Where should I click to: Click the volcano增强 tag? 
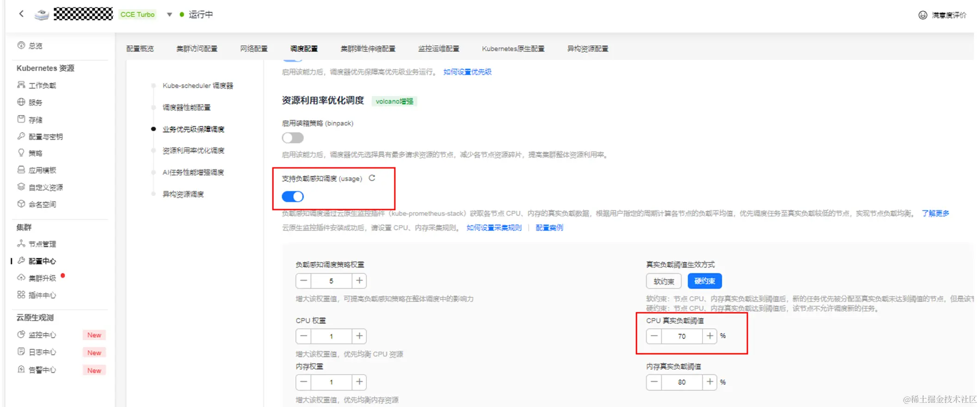tap(394, 101)
